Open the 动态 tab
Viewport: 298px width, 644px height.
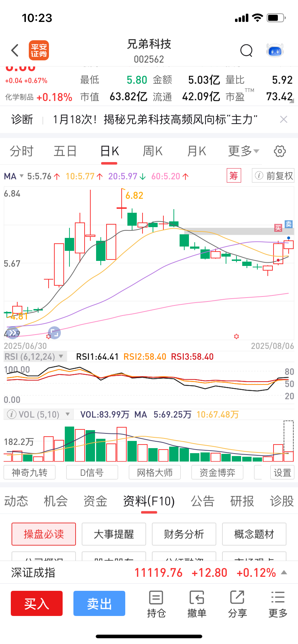pos(16,501)
